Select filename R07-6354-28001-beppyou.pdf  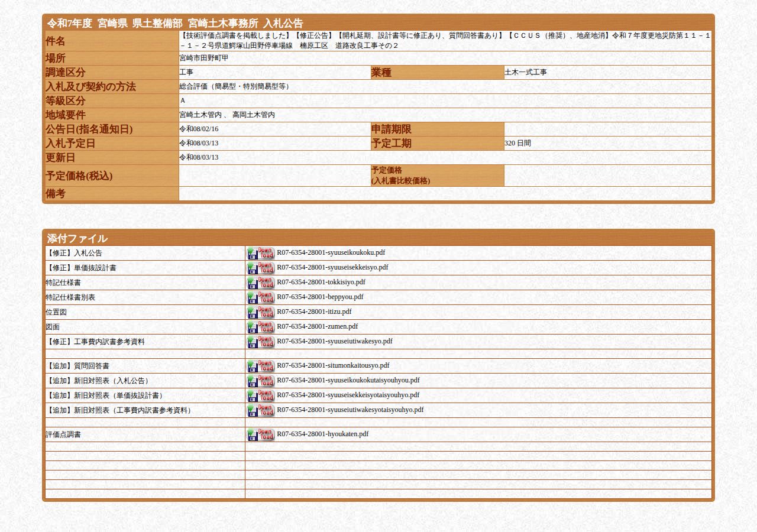click(x=320, y=297)
